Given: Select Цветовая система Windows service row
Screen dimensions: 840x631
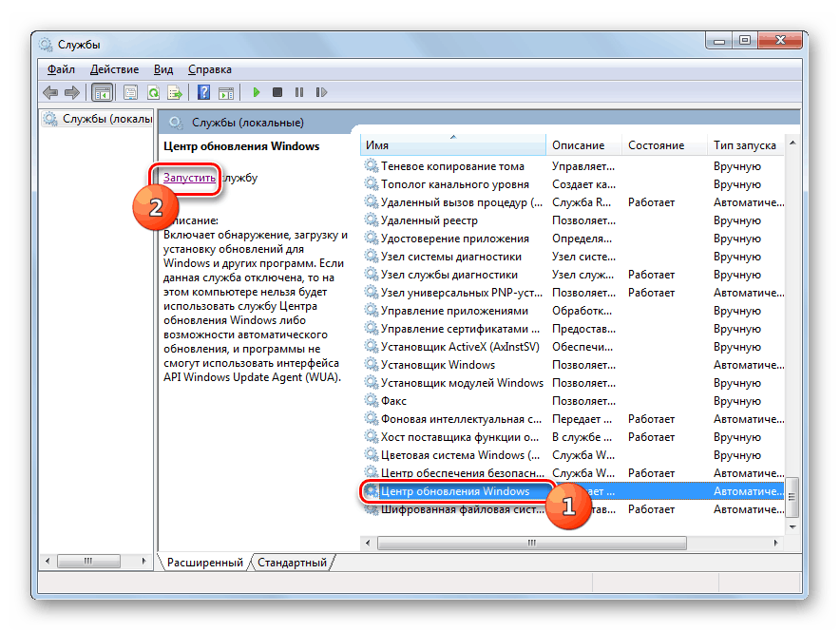Looking at the screenshot, I should [572, 455].
